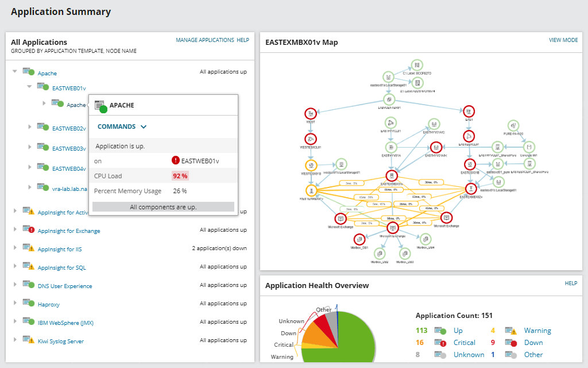Select the Mailbox_DB1 node icon on the map
Screen dimensions: 588x368
[359, 239]
